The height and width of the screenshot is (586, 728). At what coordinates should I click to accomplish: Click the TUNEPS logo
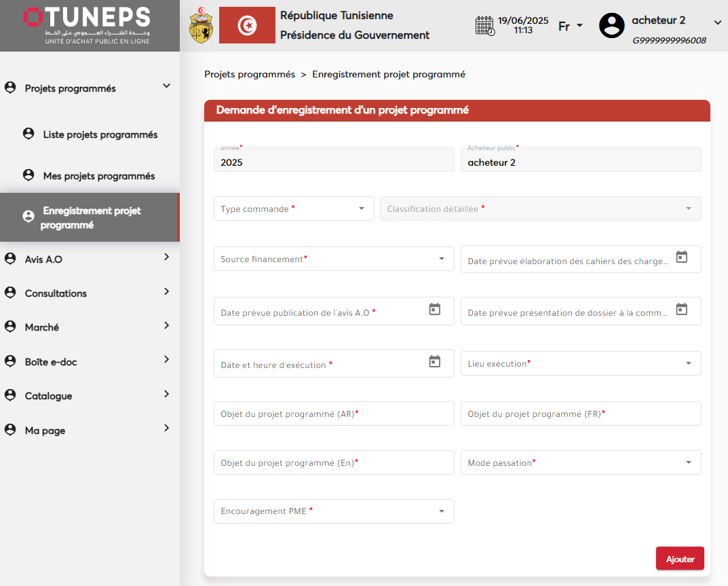87,26
